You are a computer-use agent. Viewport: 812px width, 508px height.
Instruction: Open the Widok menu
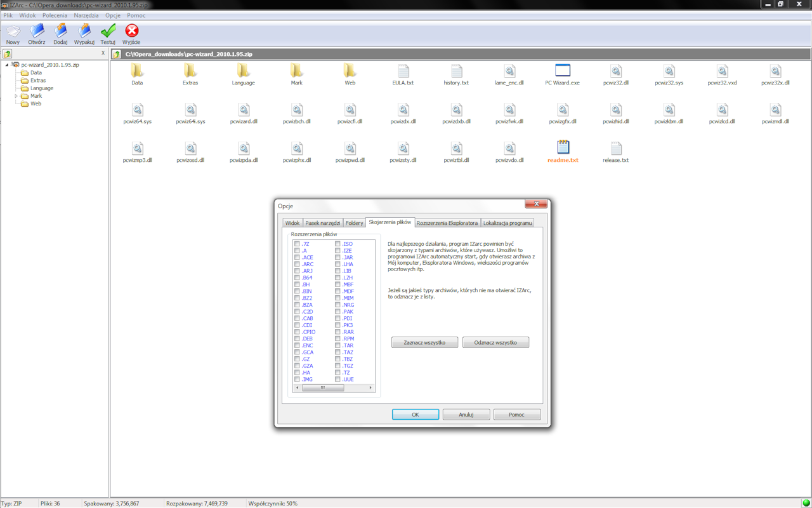[28, 15]
